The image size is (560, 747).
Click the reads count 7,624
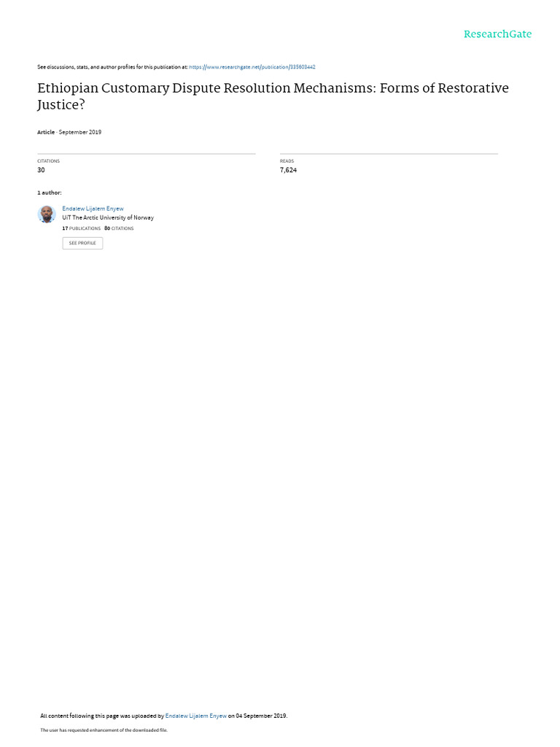tap(288, 170)
